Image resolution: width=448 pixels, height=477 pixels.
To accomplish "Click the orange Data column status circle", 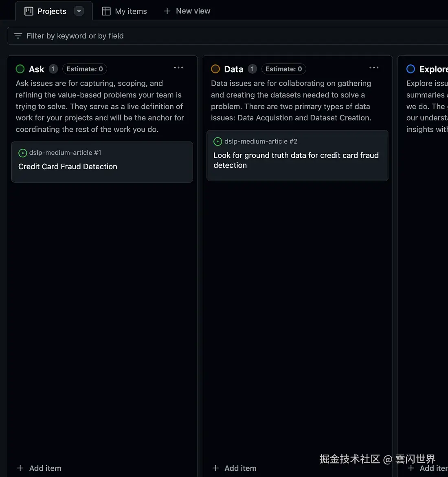I will (215, 69).
